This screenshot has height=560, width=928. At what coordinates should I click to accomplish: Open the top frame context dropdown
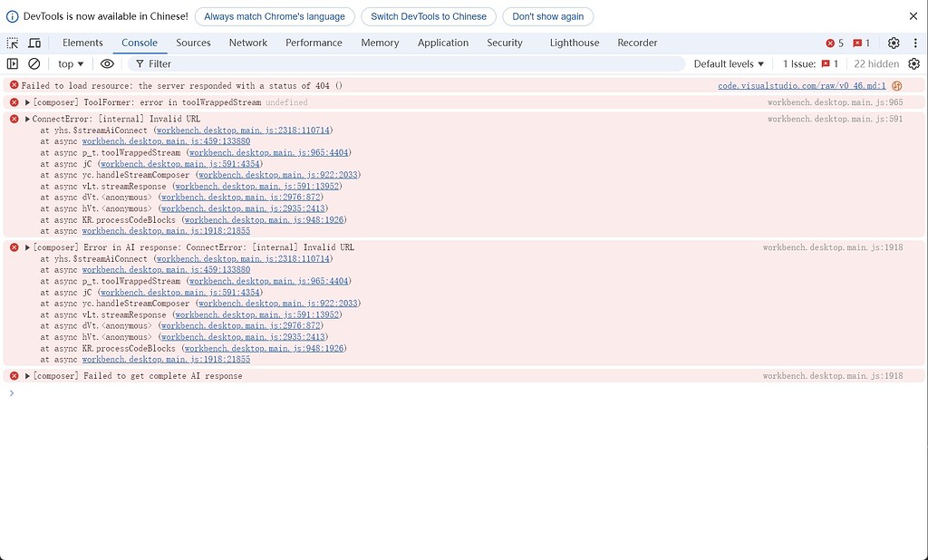[70, 63]
